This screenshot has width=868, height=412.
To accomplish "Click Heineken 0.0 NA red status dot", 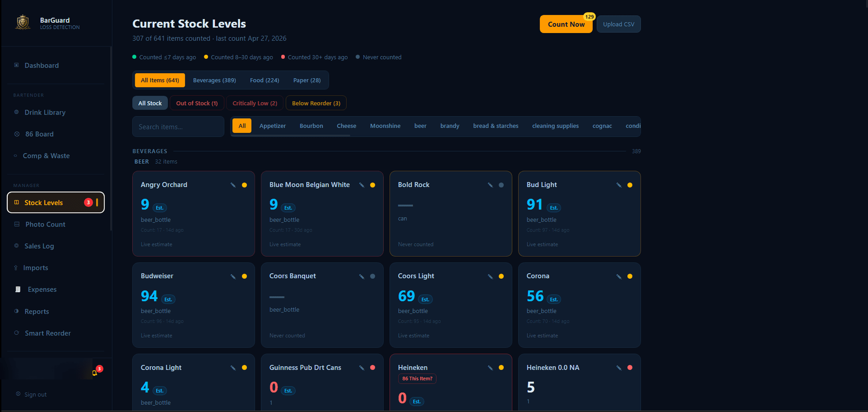I will pos(630,368).
